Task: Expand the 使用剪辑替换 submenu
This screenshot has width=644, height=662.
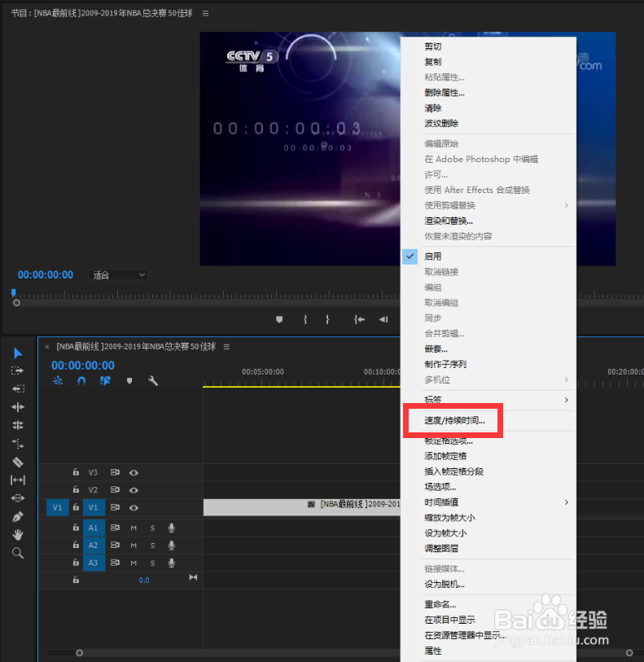Action: 488,205
